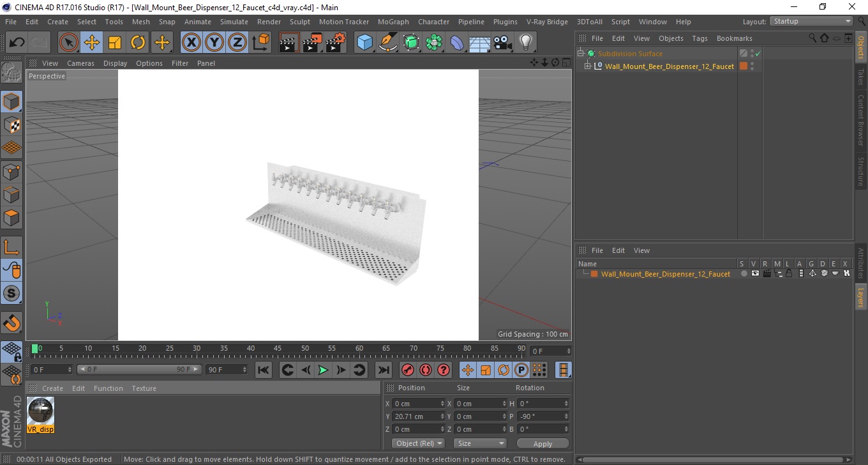
Task: Select the Rotate tool in top toolbar
Action: (x=138, y=43)
